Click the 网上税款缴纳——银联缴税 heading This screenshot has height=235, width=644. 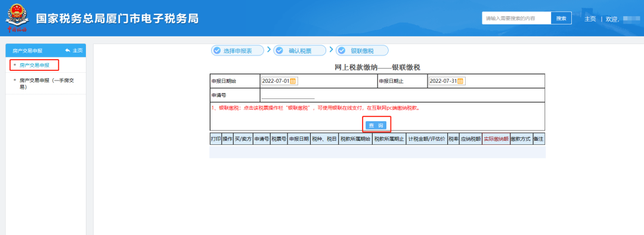[377, 67]
